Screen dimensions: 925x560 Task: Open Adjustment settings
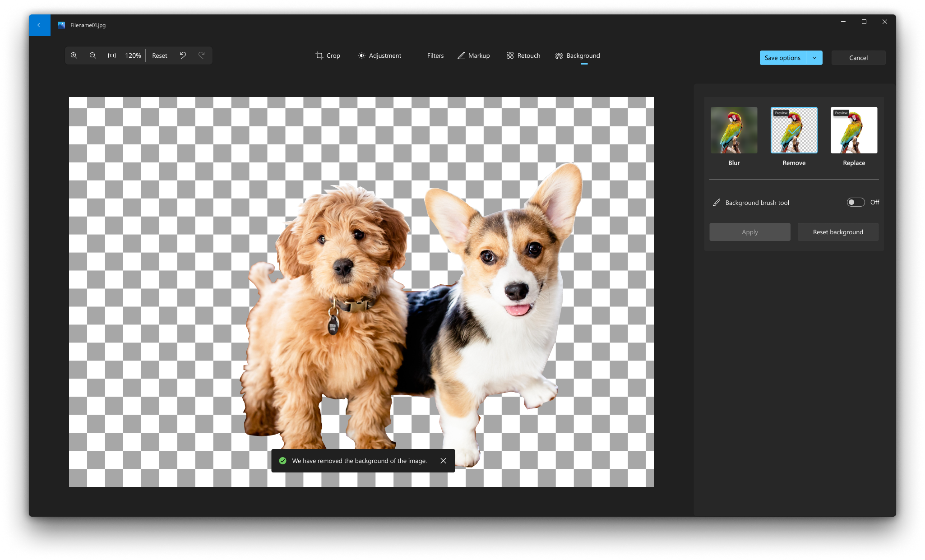(380, 56)
